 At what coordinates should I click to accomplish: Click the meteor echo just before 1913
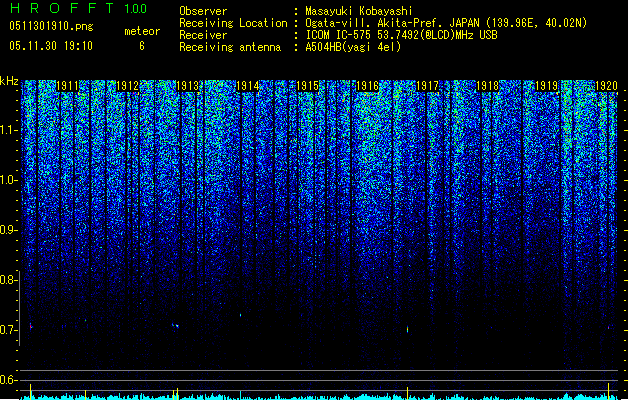(175, 326)
